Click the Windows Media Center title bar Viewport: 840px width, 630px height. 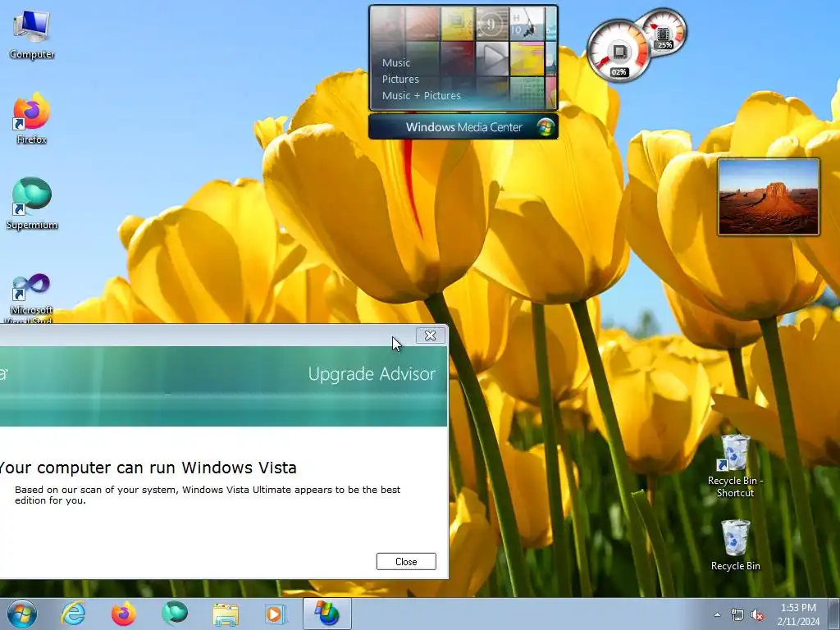463,127
